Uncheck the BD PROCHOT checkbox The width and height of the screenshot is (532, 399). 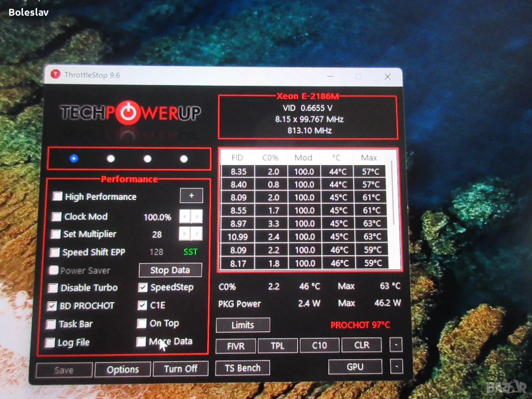tap(52, 306)
